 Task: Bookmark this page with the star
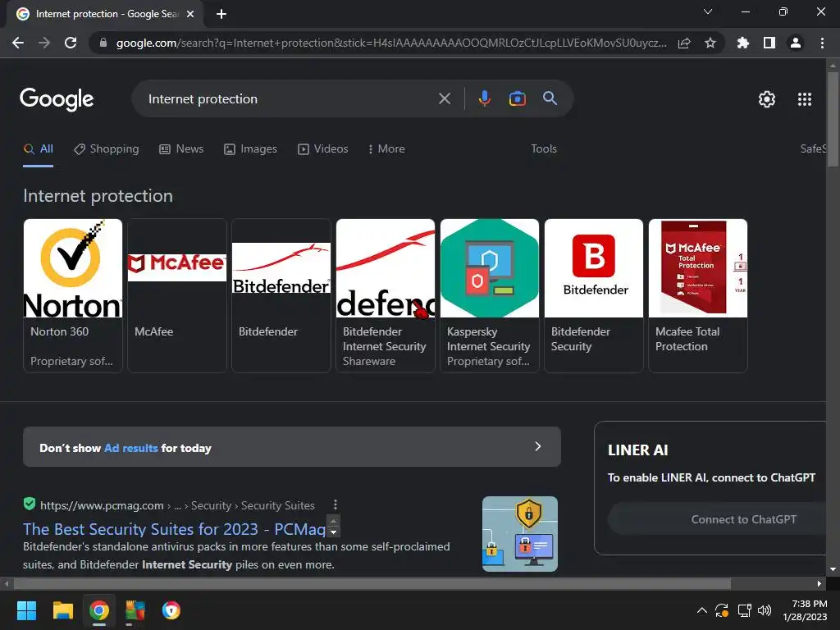click(x=710, y=43)
